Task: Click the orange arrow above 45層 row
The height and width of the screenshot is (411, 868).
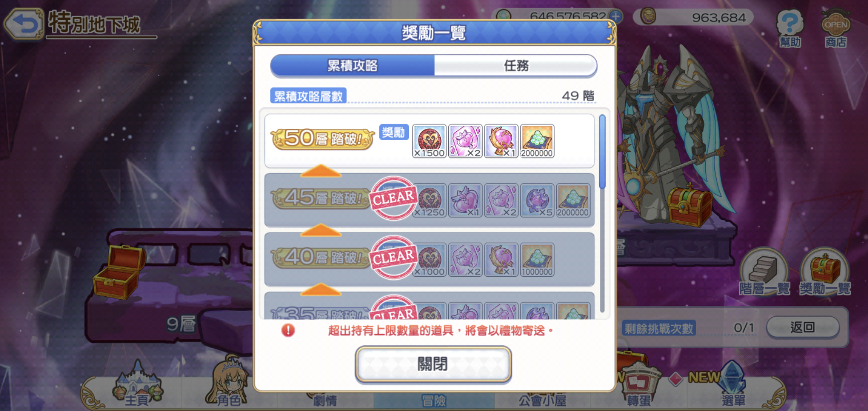Action: (321, 171)
